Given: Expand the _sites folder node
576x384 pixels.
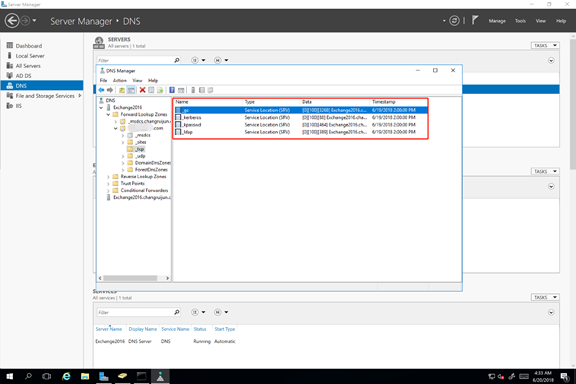Looking at the screenshot, I should 123,142.
